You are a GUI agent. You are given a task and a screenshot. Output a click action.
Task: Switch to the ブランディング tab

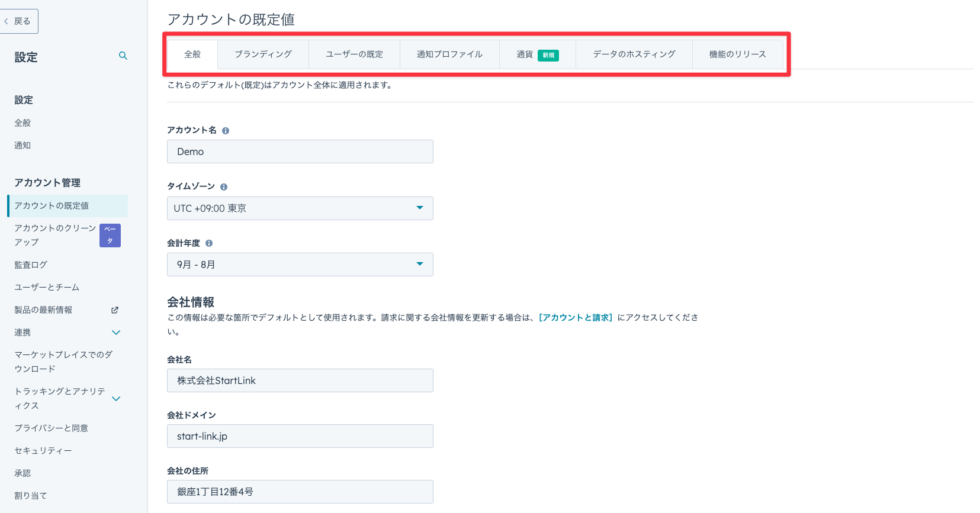(263, 54)
